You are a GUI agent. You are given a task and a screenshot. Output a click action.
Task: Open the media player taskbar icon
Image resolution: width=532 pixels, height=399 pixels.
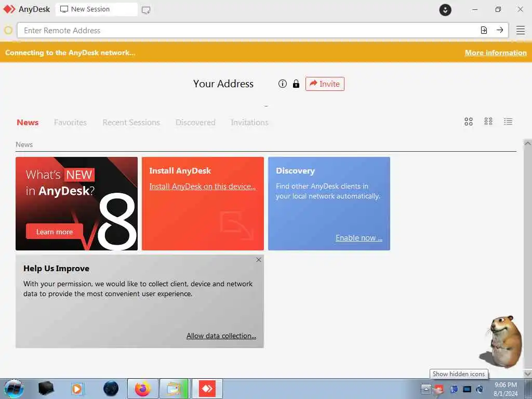[x=77, y=389]
